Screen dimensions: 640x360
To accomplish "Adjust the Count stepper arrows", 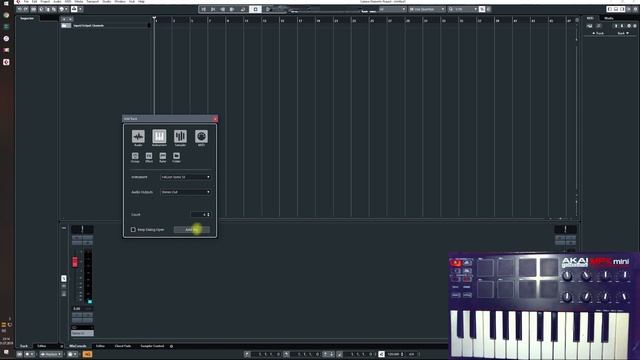I will 209,214.
